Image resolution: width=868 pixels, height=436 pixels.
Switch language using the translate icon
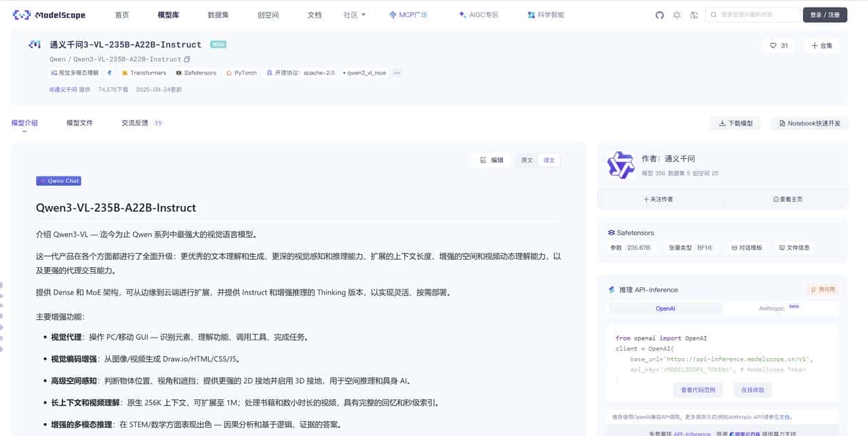pyautogui.click(x=694, y=14)
